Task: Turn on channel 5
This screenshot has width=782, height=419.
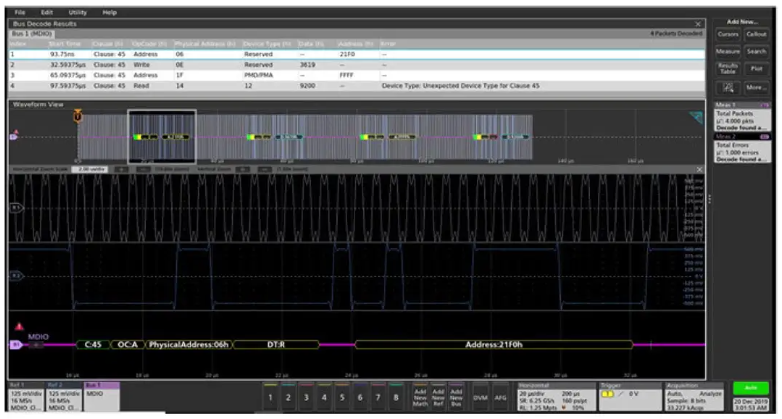Action: pos(342,397)
